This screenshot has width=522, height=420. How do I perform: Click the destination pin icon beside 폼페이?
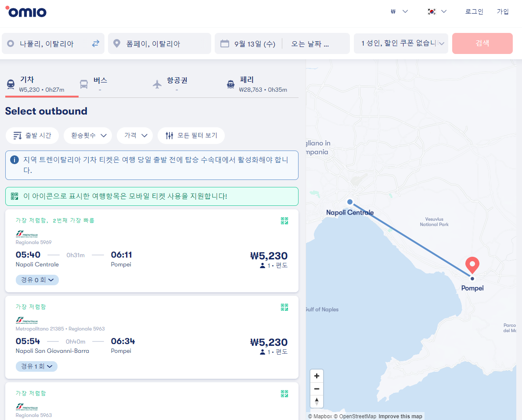117,43
